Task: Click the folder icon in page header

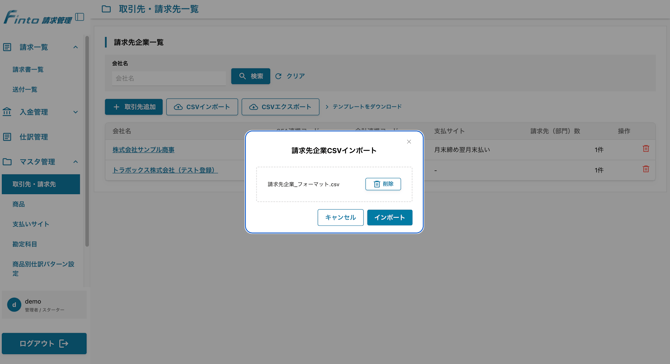Action: pyautogui.click(x=106, y=9)
